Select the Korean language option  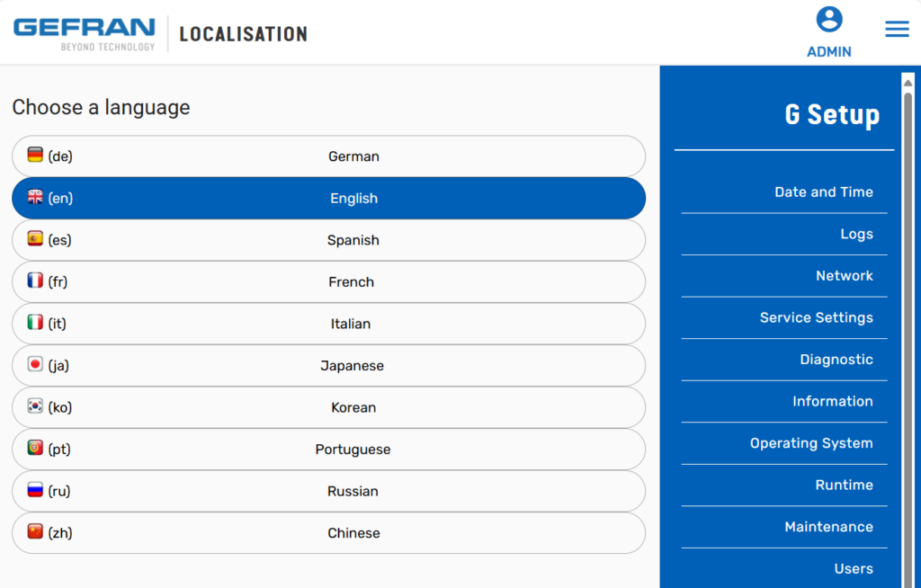(328, 407)
